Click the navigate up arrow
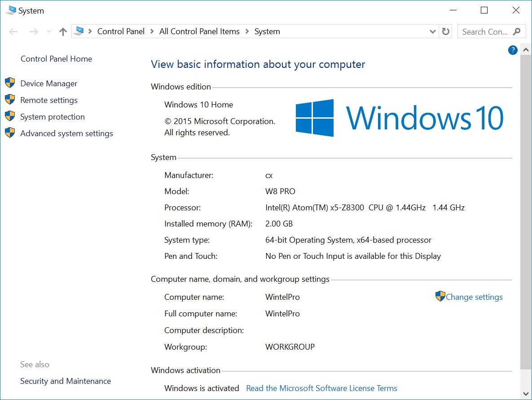Screen dimensions: 532x400 63,31
